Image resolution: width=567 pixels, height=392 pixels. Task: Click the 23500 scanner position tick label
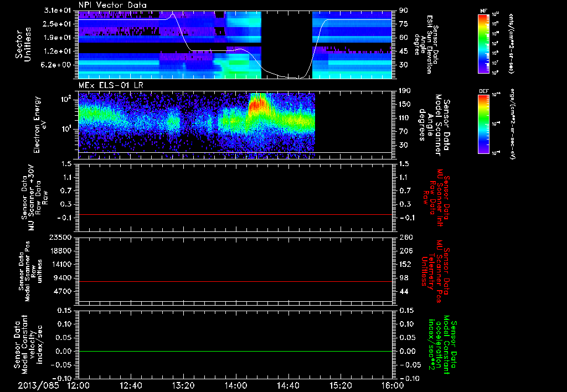(60, 237)
